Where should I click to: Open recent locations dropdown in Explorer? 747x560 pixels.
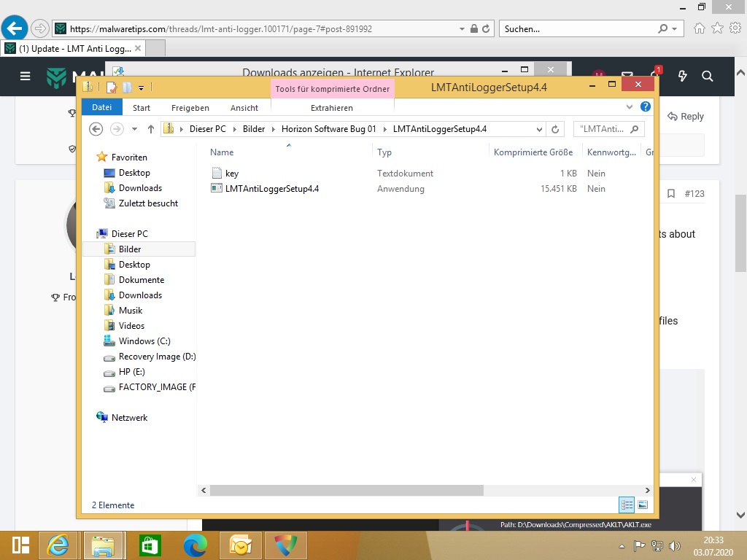point(134,129)
